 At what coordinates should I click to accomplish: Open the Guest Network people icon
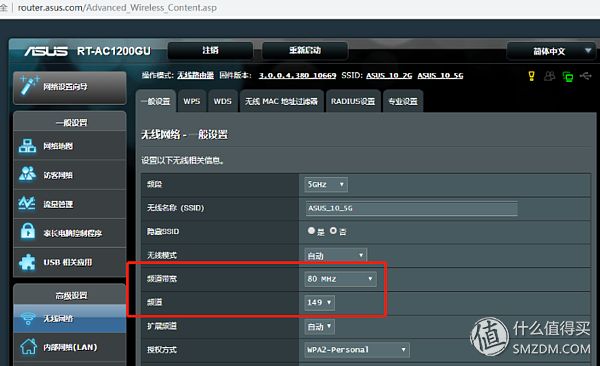click(28, 174)
